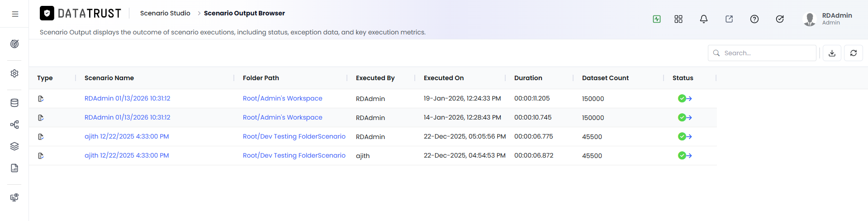Image resolution: width=868 pixels, height=221 pixels.
Task: Open status details for the 14-Jan-2026 execution
Action: coord(685,117)
